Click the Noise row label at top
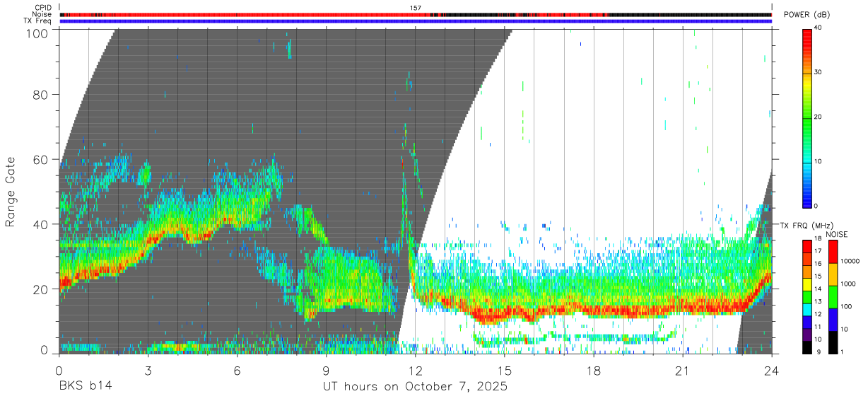The height and width of the screenshot is (401, 868). pyautogui.click(x=42, y=14)
